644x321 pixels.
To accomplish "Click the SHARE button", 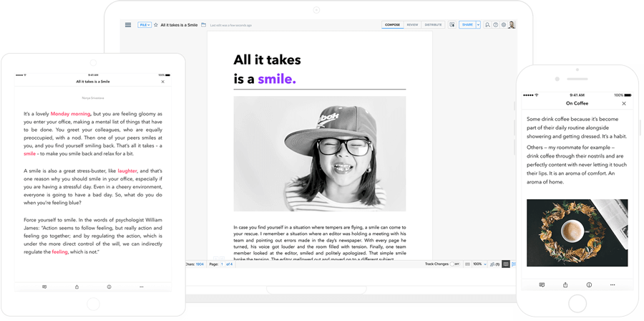I will (x=467, y=24).
